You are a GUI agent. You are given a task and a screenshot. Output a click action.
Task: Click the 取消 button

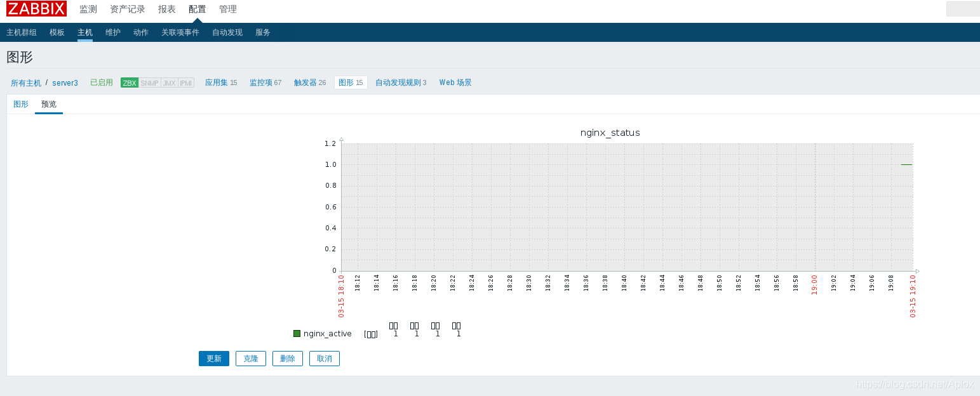coord(325,359)
